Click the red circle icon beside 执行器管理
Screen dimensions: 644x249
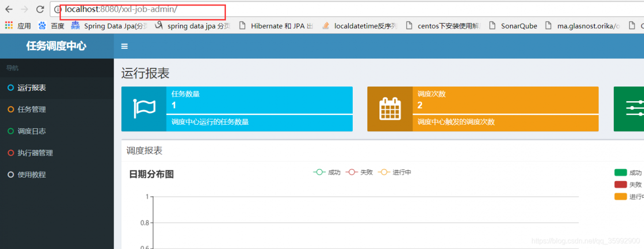pyautogui.click(x=11, y=152)
